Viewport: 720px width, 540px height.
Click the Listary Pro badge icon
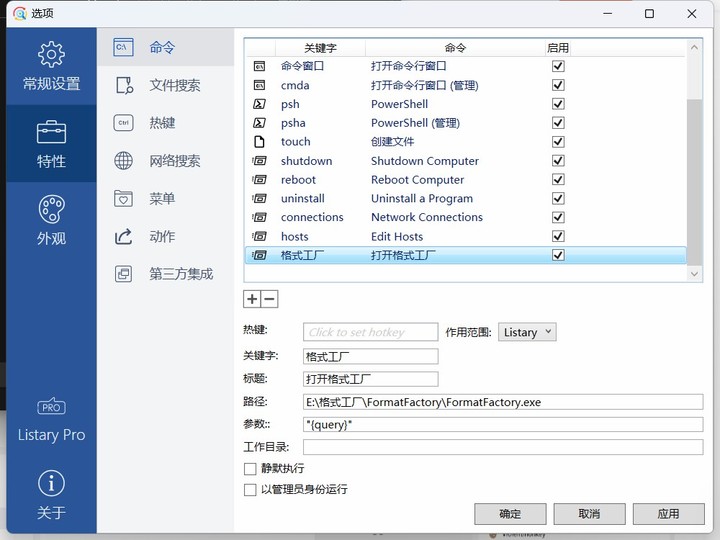pyautogui.click(x=51, y=407)
